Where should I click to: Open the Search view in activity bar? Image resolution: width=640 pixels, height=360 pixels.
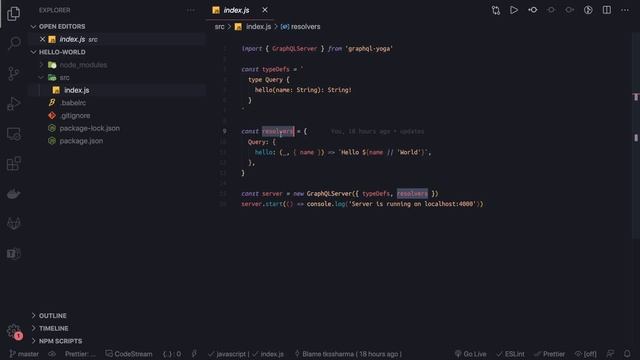[14, 43]
